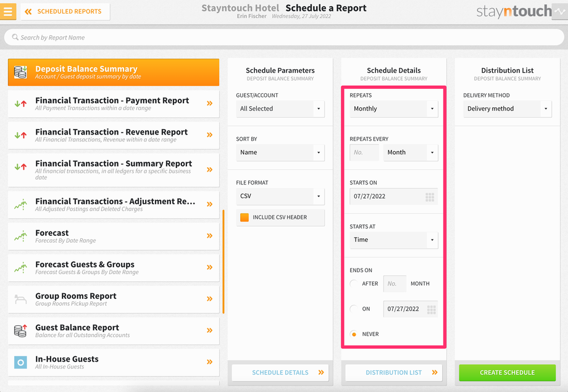Open the Forecast report
568x392 pixels.
[x=114, y=236]
